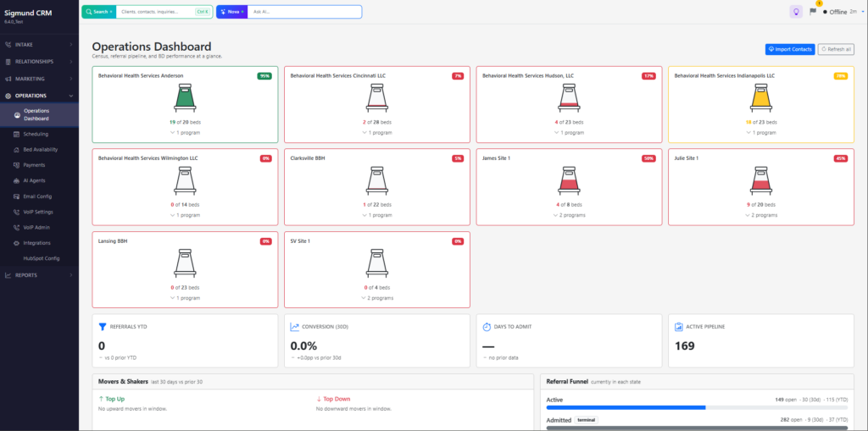
Task: Open the Offline status dropdown
Action: [843, 12]
